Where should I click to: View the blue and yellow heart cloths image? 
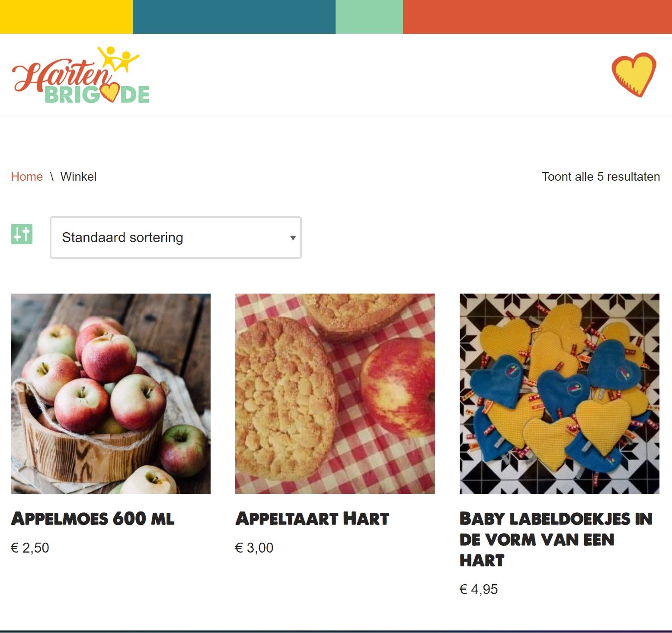click(560, 393)
